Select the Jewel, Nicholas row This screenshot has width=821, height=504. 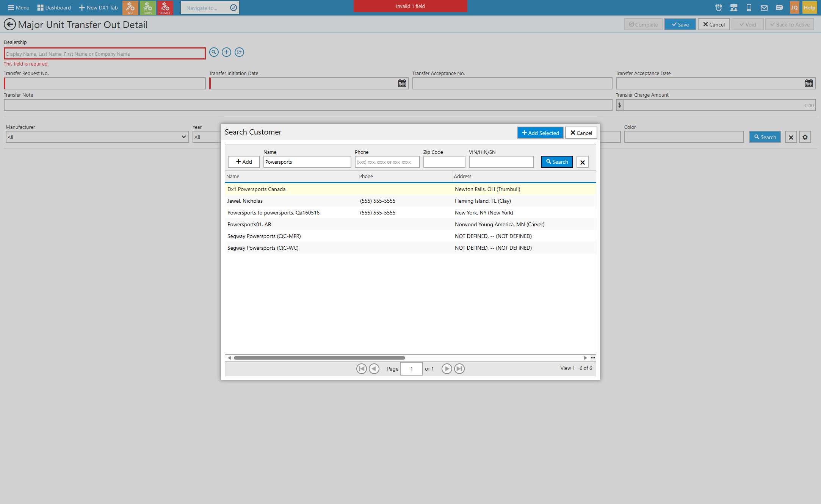pyautogui.click(x=410, y=201)
